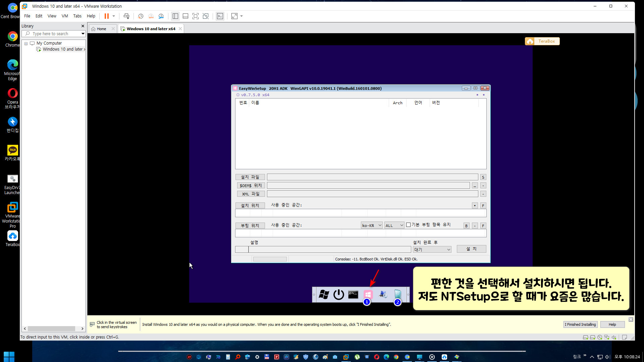The height and width of the screenshot is (362, 644).
Task: Toggle the console view icon
Action: pyautogui.click(x=220, y=16)
